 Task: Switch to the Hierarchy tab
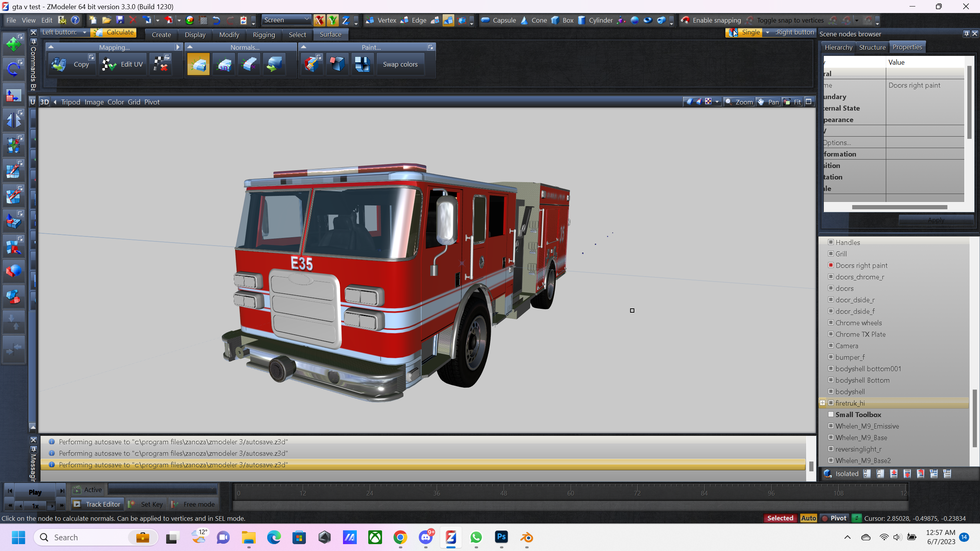coord(838,47)
